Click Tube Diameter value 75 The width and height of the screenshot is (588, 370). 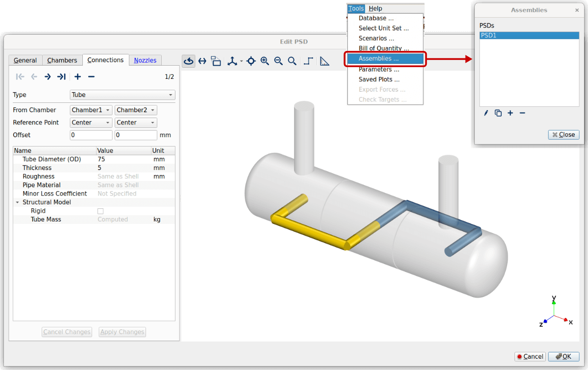click(x=123, y=159)
